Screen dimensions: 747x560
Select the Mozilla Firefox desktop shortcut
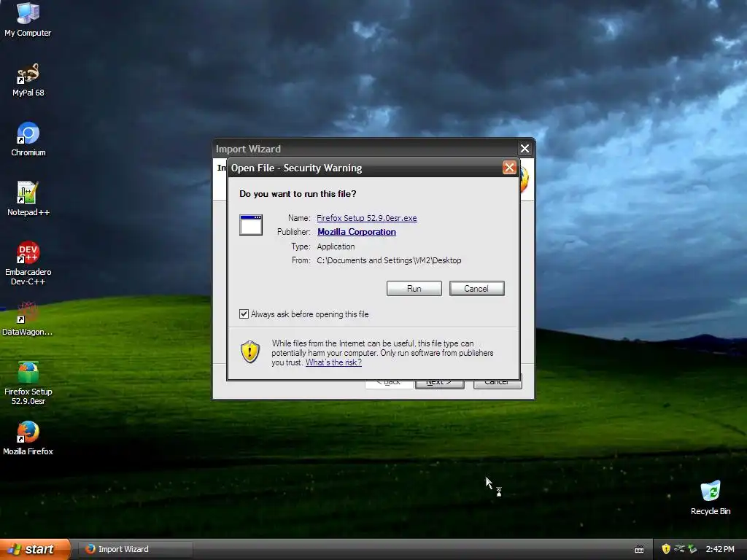click(28, 438)
